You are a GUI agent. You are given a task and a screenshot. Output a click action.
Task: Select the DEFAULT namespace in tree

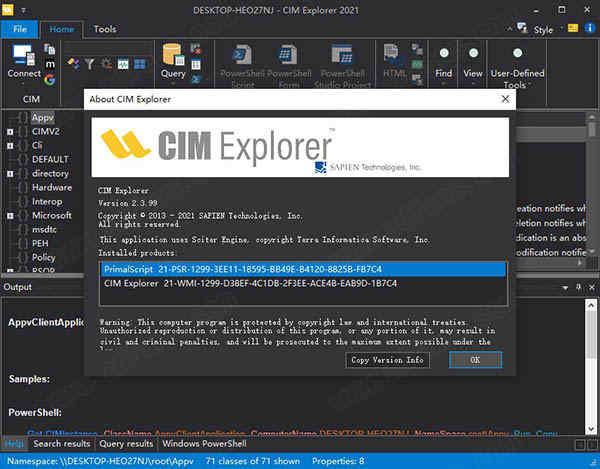click(50, 159)
